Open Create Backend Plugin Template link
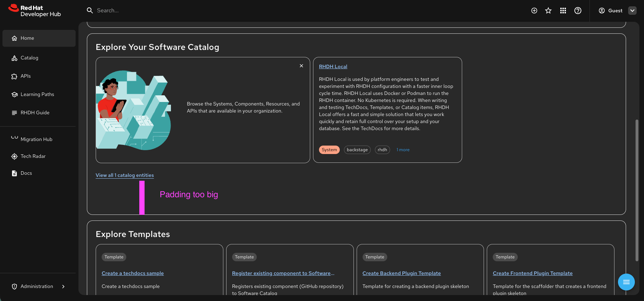 (x=401, y=273)
